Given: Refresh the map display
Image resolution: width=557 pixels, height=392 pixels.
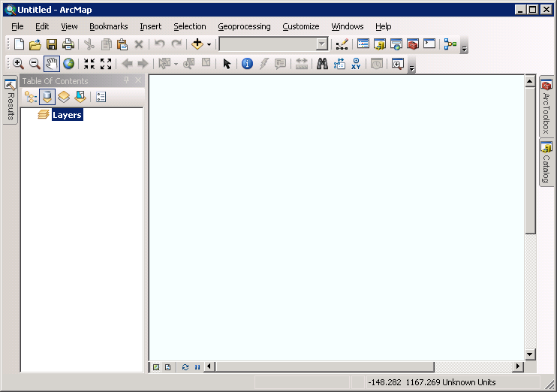Looking at the screenshot, I should pyautogui.click(x=185, y=367).
